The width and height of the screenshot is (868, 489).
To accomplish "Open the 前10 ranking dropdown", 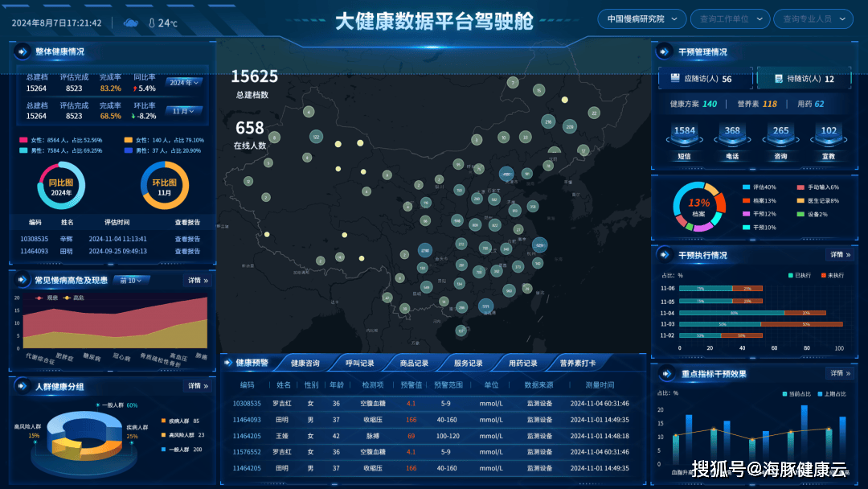I will point(131,281).
